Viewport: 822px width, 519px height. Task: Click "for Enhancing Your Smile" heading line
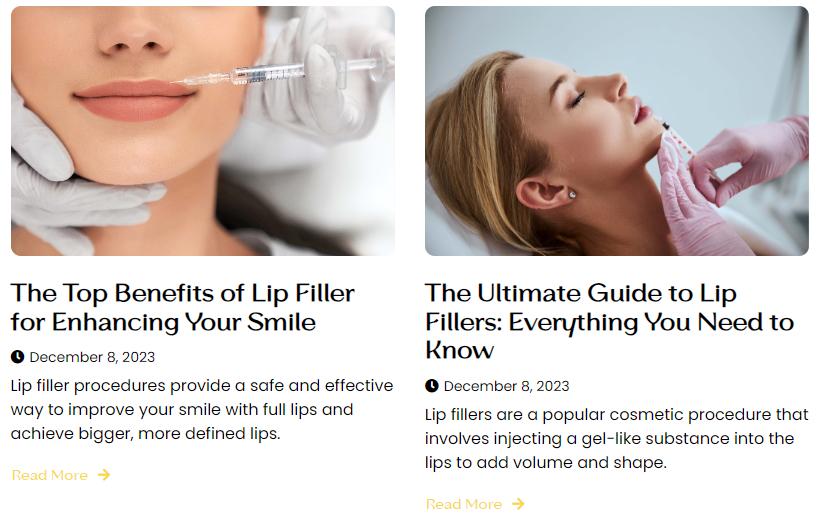click(x=163, y=322)
